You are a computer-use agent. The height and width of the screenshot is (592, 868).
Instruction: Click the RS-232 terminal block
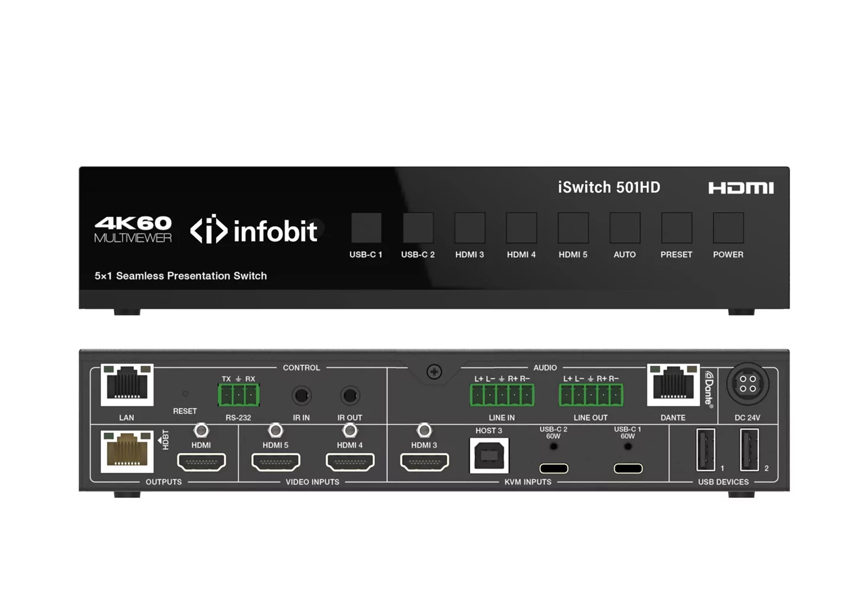pyautogui.click(x=238, y=395)
